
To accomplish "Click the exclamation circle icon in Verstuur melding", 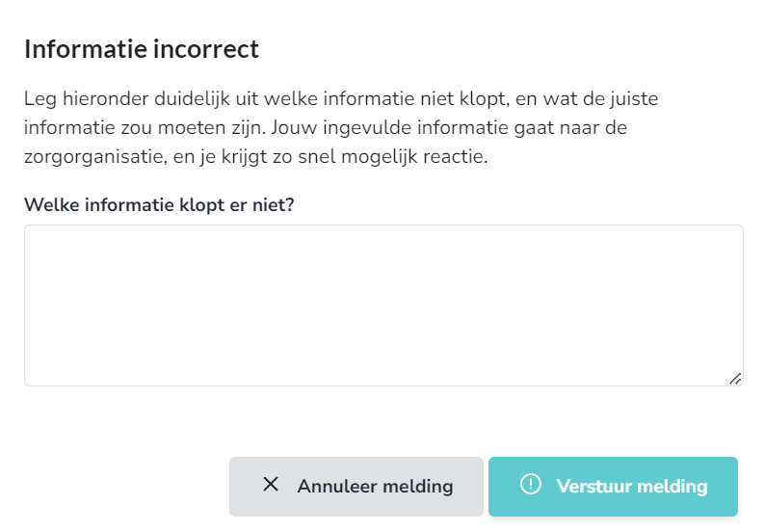I will point(531,485).
